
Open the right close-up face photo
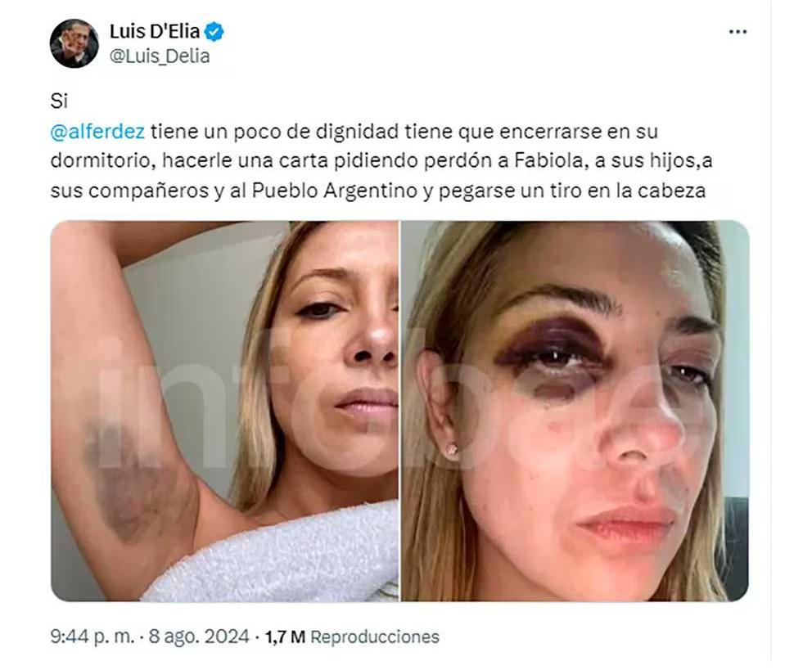point(575,411)
